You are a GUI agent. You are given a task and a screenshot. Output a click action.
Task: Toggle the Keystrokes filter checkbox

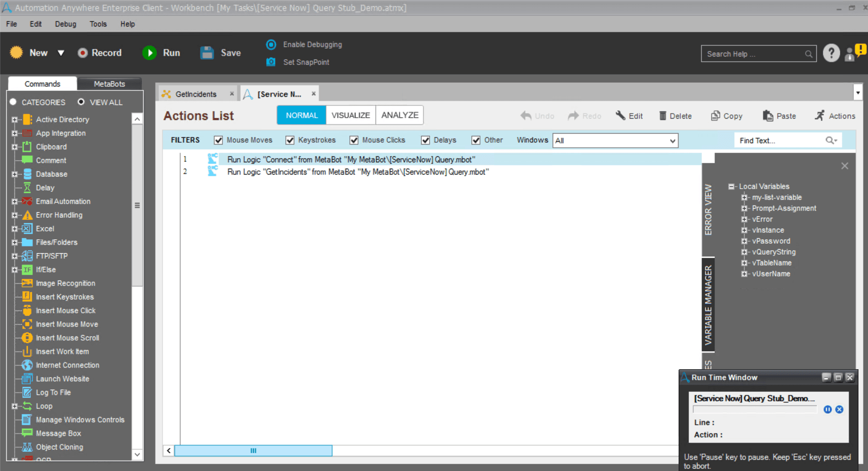point(290,140)
